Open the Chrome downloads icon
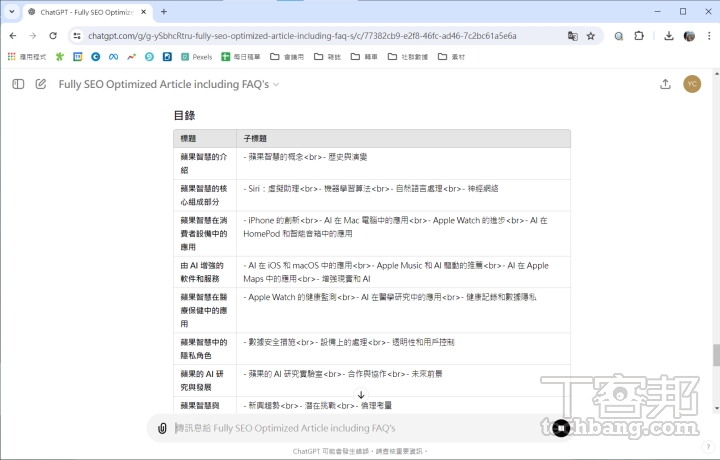 pos(669,36)
